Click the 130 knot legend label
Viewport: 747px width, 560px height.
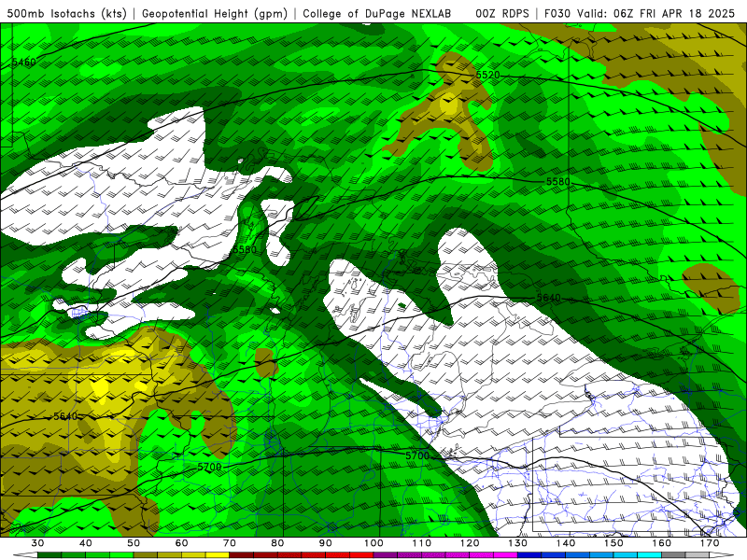click(517, 543)
